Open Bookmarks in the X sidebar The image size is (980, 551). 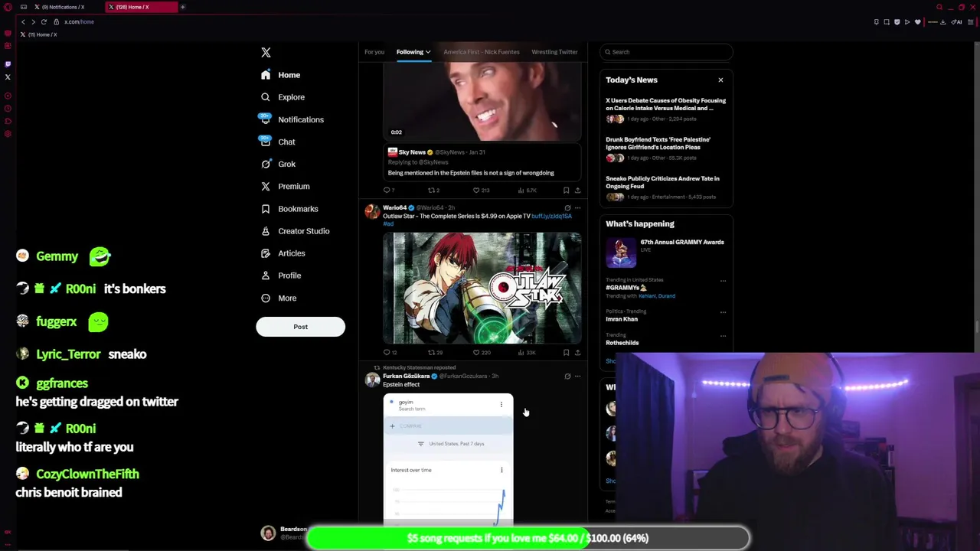(289, 208)
